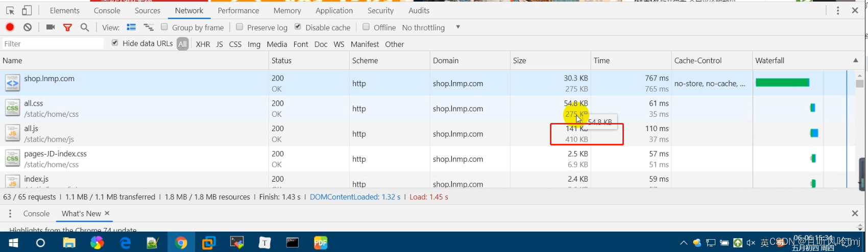The height and width of the screenshot is (252, 868).
Task: Click into the Filter text field
Action: click(53, 44)
